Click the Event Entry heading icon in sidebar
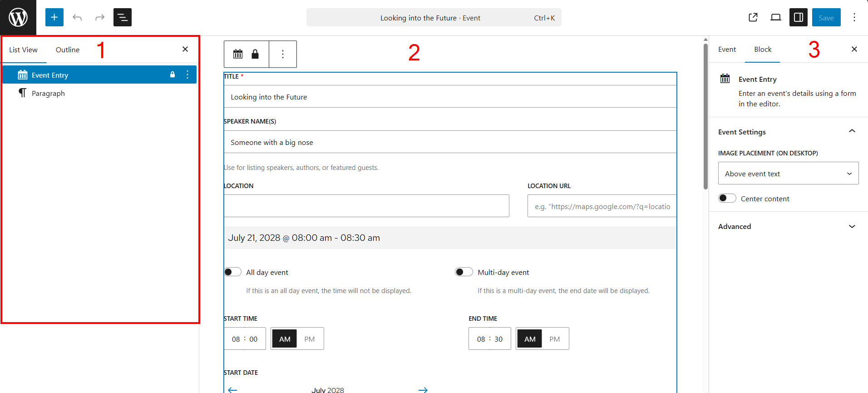The width and height of the screenshot is (868, 393). click(x=725, y=79)
